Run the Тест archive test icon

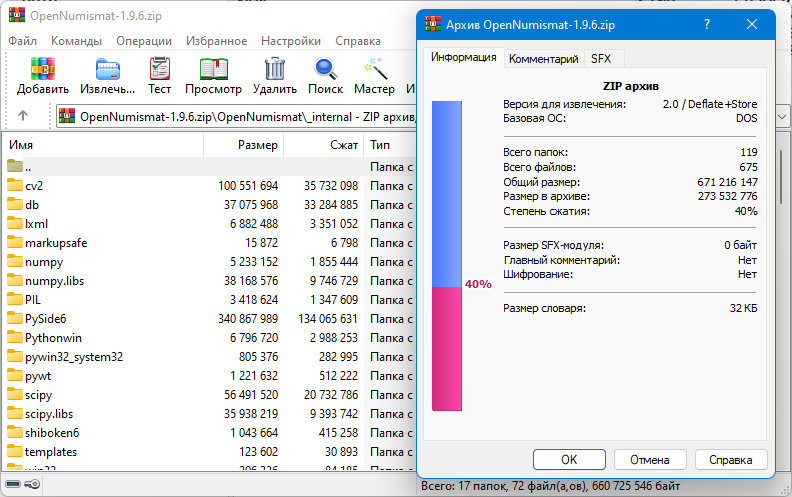tap(160, 68)
